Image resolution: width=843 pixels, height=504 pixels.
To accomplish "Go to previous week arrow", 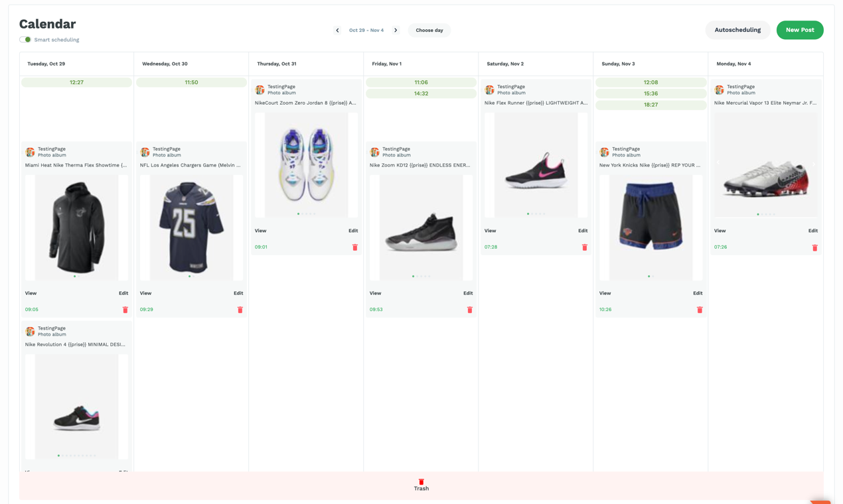I will pos(337,31).
